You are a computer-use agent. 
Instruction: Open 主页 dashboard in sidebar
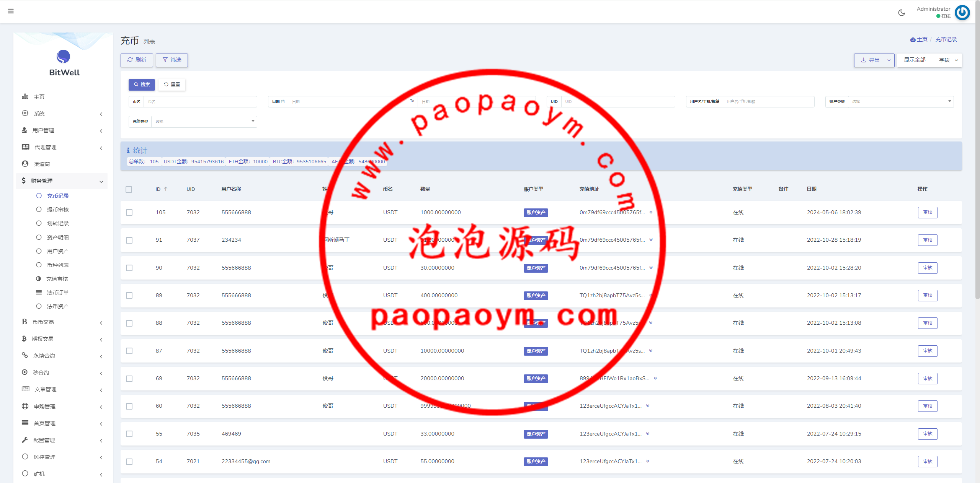[39, 97]
